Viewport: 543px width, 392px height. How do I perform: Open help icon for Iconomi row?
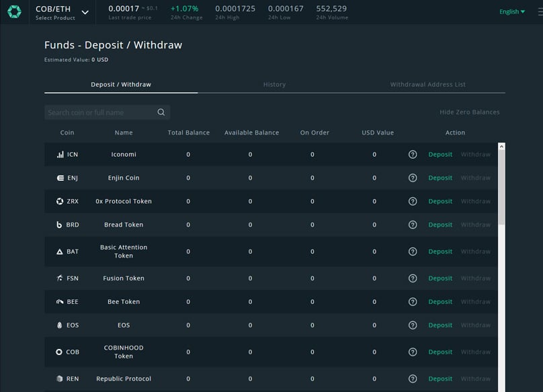[413, 154]
